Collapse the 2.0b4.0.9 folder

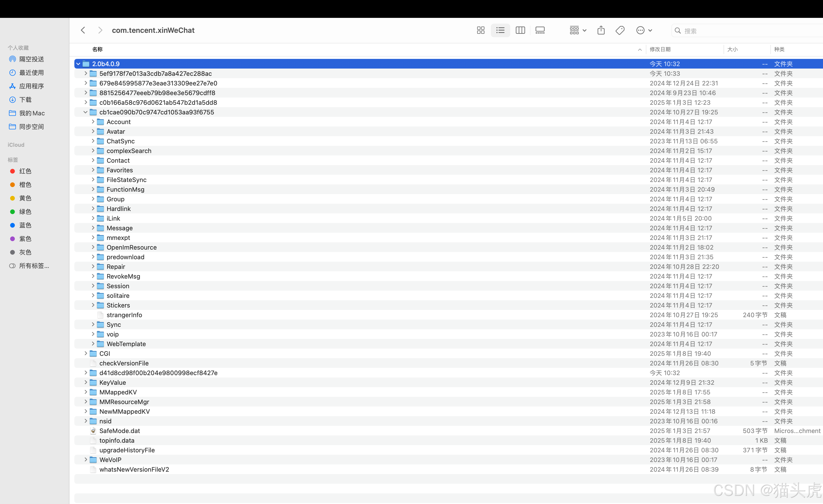click(x=78, y=64)
